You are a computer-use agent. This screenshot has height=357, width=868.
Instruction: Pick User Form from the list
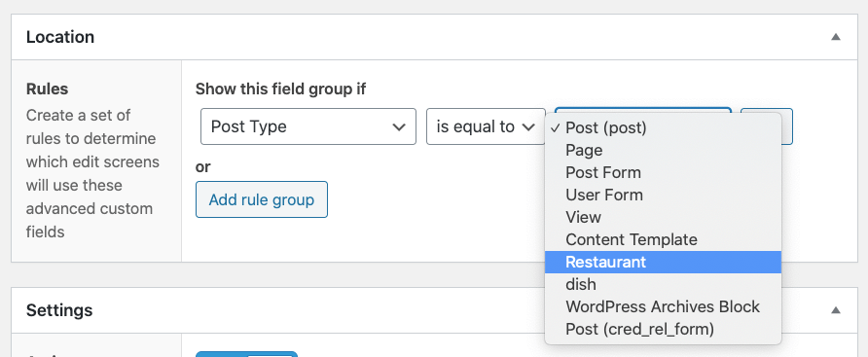[664, 195]
